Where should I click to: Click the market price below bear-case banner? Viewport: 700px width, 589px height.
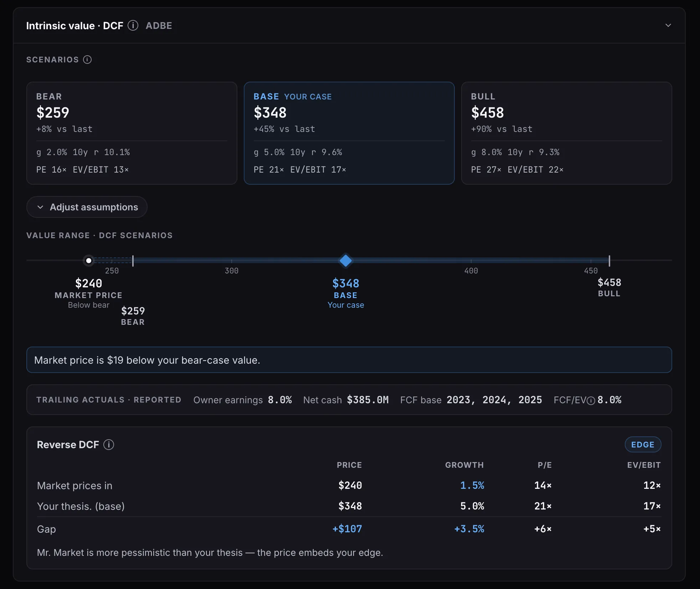349,360
